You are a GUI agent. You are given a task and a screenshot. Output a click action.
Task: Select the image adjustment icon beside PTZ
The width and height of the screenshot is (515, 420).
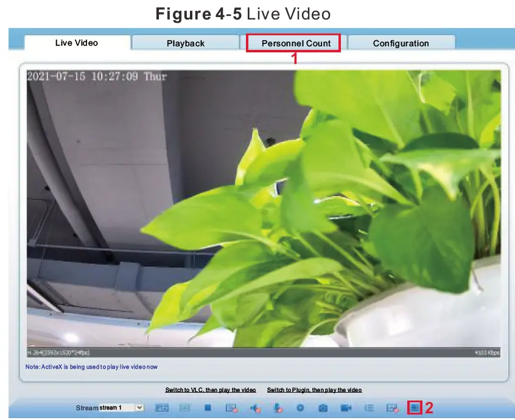click(186, 407)
